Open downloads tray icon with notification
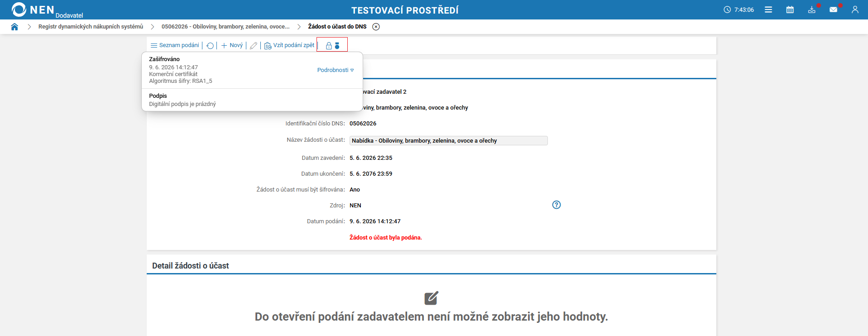 pyautogui.click(x=812, y=10)
